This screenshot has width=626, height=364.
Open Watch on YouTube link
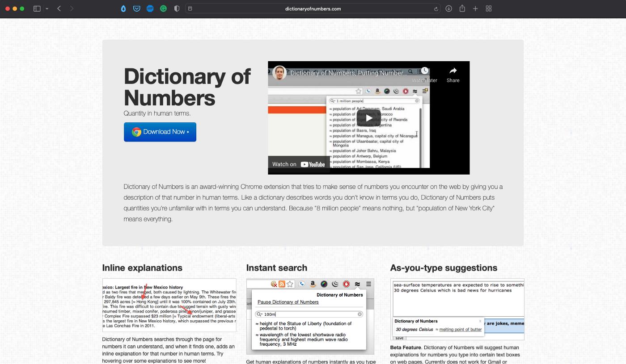tap(299, 164)
